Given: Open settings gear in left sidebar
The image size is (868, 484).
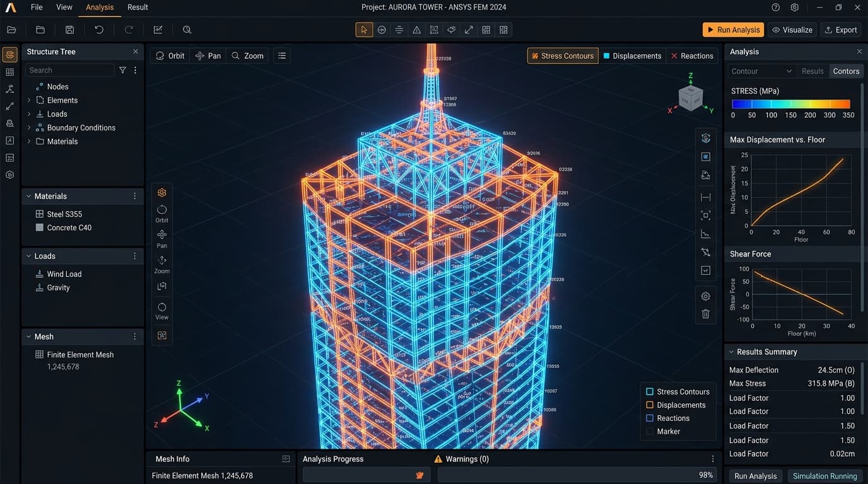Looking at the screenshot, I should click(x=10, y=175).
